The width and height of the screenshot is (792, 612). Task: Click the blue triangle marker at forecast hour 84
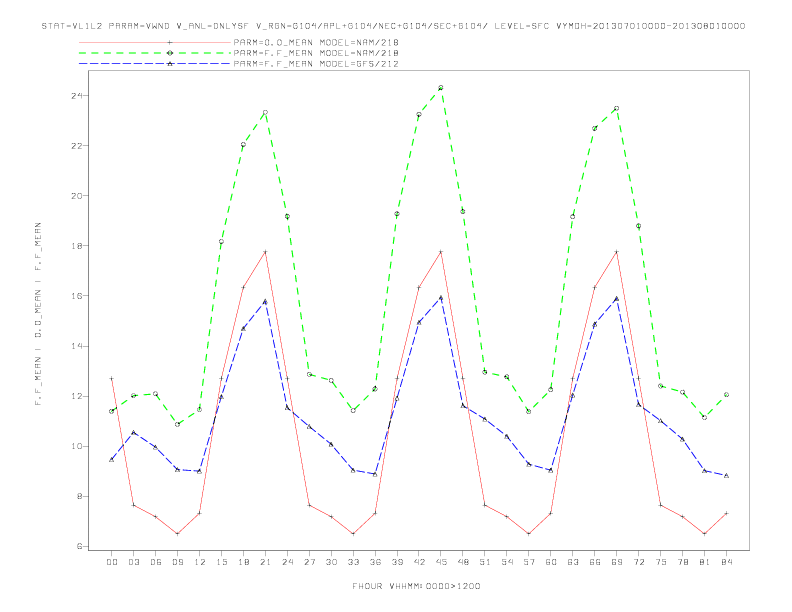(x=726, y=476)
